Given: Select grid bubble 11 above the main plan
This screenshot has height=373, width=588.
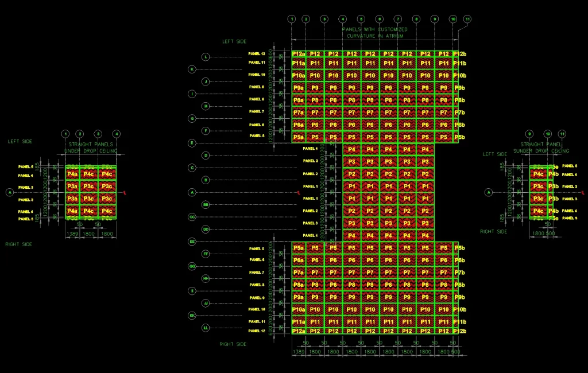Looking at the screenshot, I should pos(467,19).
